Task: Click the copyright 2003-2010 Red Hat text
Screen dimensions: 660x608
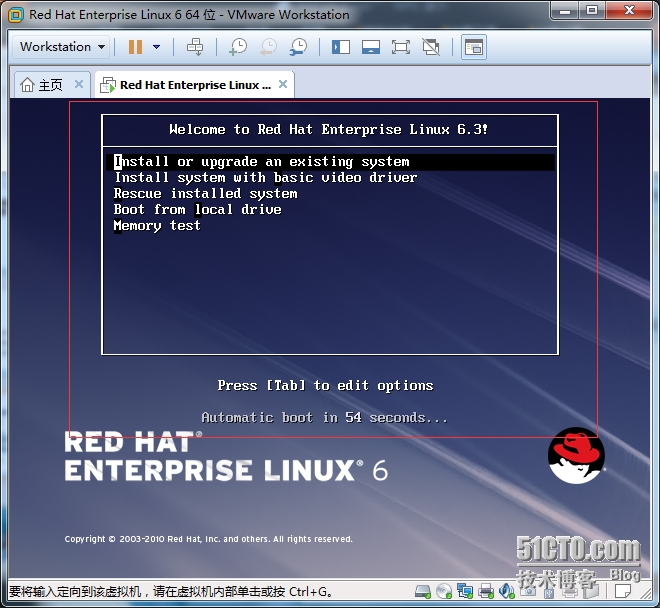Action: coord(208,539)
